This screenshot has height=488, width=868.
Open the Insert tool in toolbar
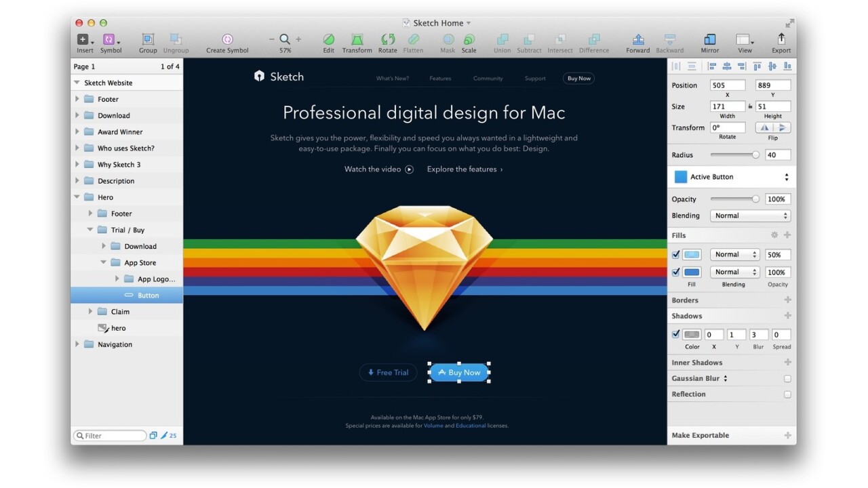tap(84, 40)
